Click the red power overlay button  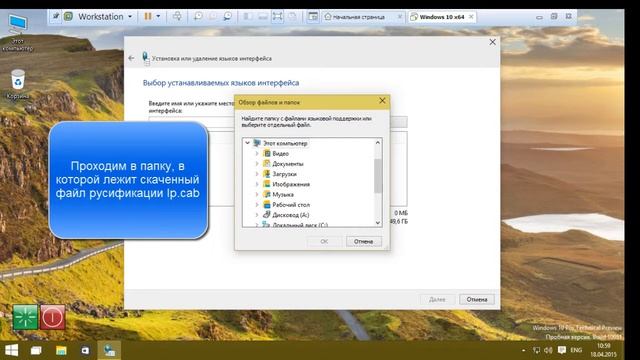tap(53, 317)
